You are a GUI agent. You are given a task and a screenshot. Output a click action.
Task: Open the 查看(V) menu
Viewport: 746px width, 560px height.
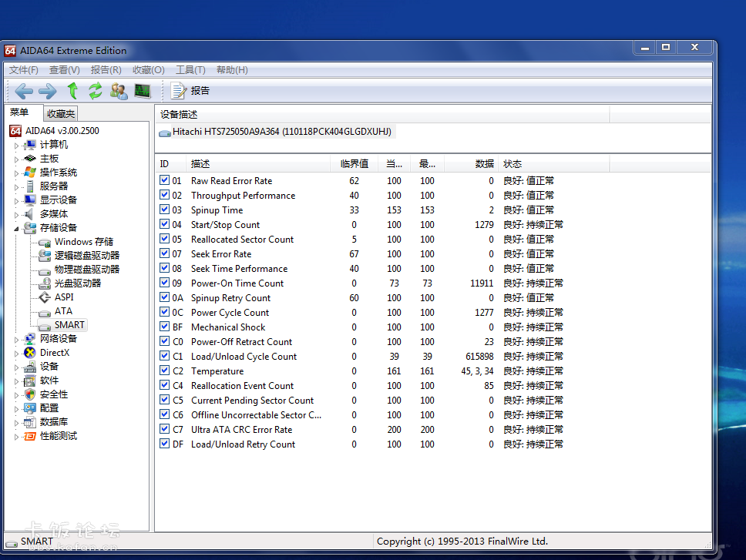click(65, 70)
